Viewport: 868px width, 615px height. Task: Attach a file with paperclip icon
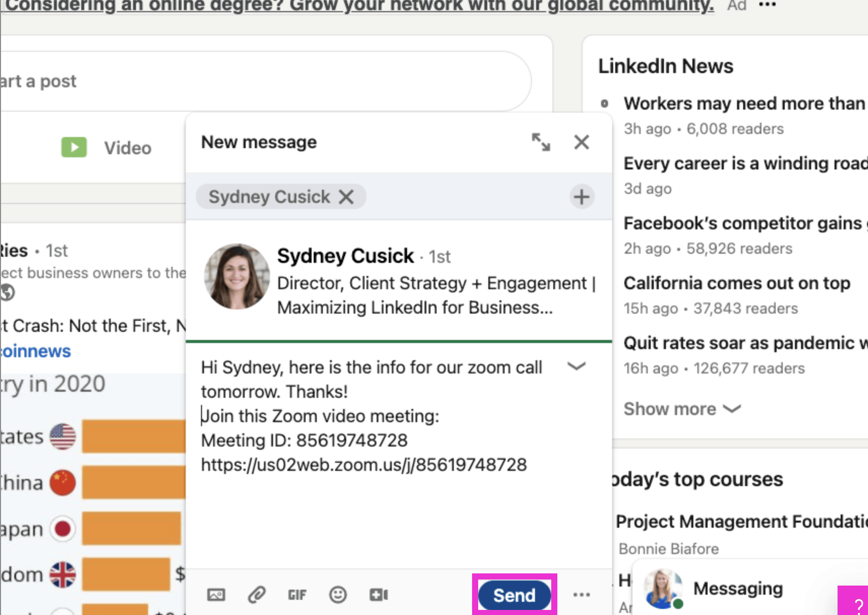pos(257,595)
